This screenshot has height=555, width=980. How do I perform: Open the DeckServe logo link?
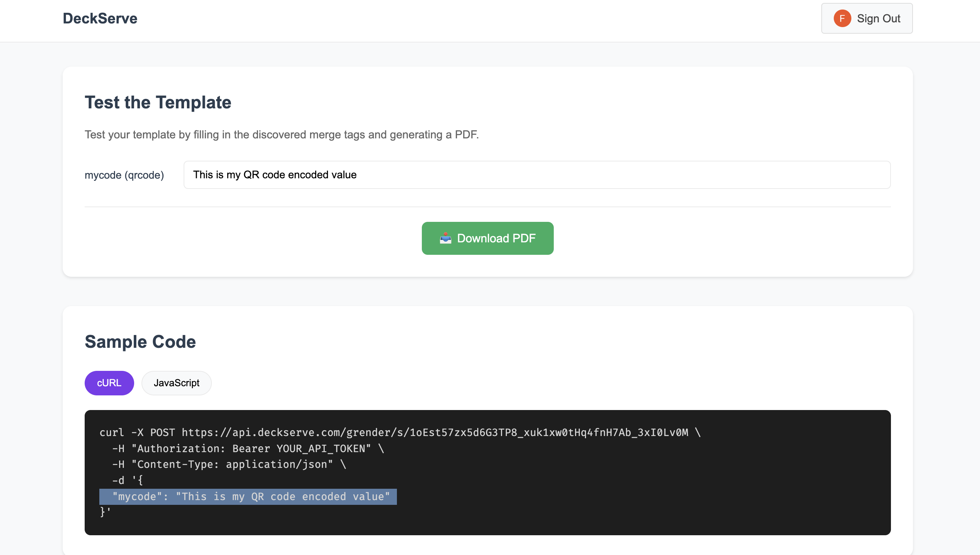tap(100, 18)
